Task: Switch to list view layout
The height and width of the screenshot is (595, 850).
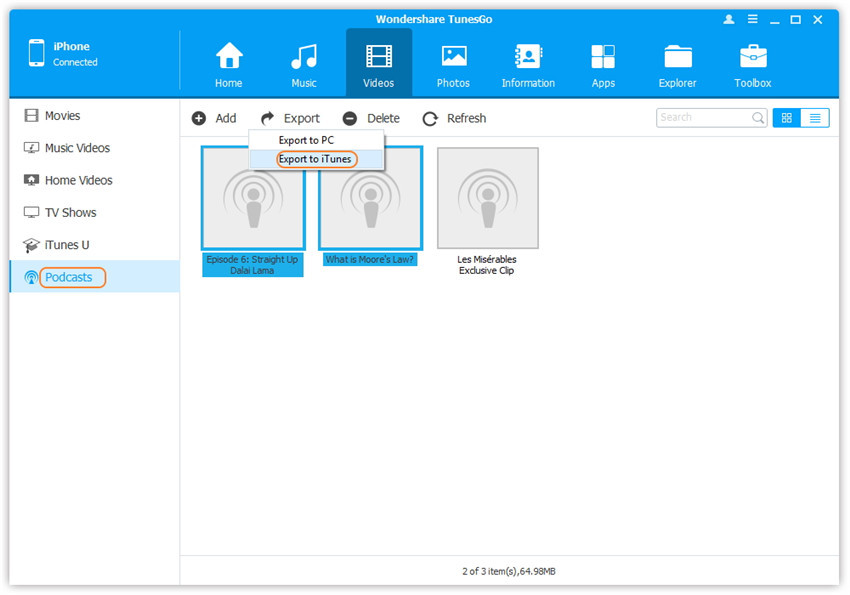Action: point(815,118)
